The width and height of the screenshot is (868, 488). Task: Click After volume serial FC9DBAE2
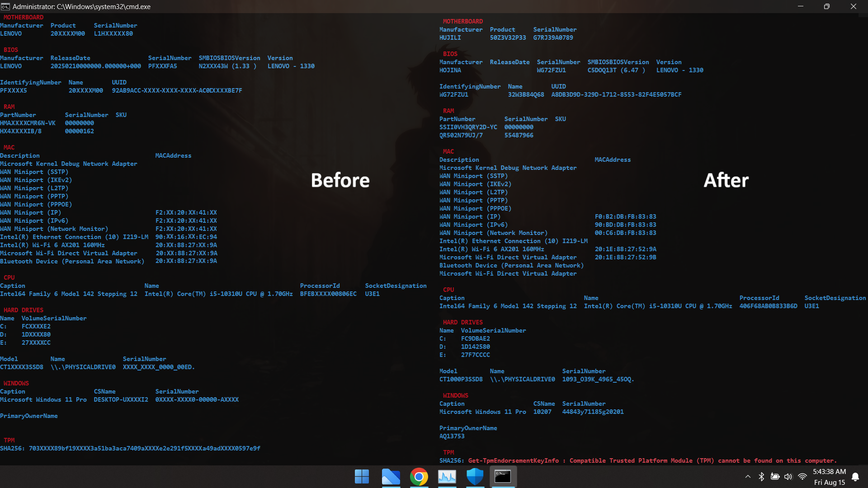(x=476, y=338)
